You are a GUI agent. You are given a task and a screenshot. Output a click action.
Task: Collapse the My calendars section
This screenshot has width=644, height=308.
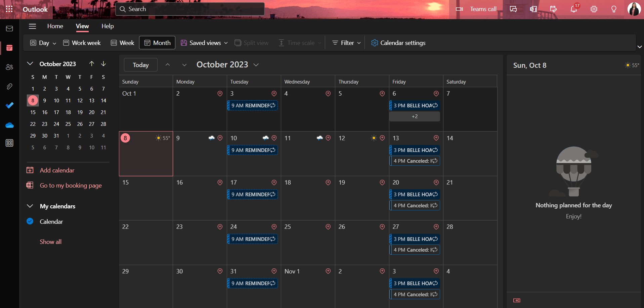(x=30, y=206)
